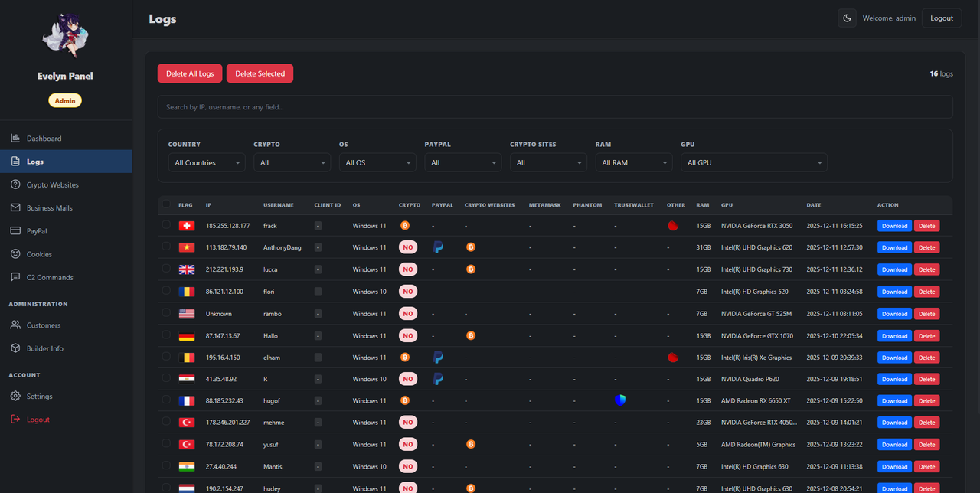Click the red Other icon in frack's row
The width and height of the screenshot is (980, 493).
point(673,226)
